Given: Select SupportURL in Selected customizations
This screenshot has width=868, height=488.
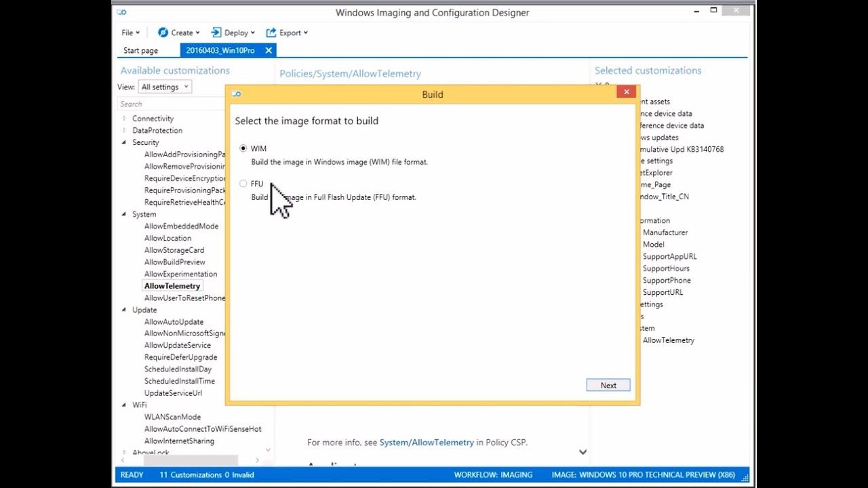Looking at the screenshot, I should 663,292.
